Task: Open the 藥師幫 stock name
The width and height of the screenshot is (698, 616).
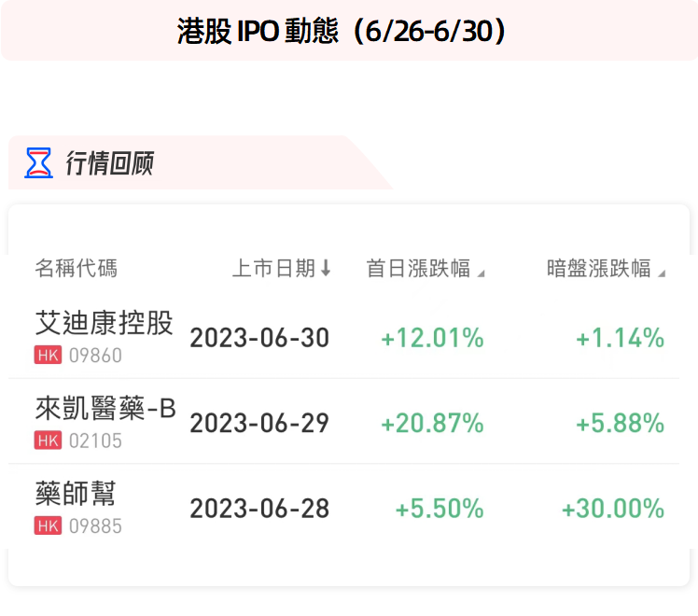Action: point(76,495)
